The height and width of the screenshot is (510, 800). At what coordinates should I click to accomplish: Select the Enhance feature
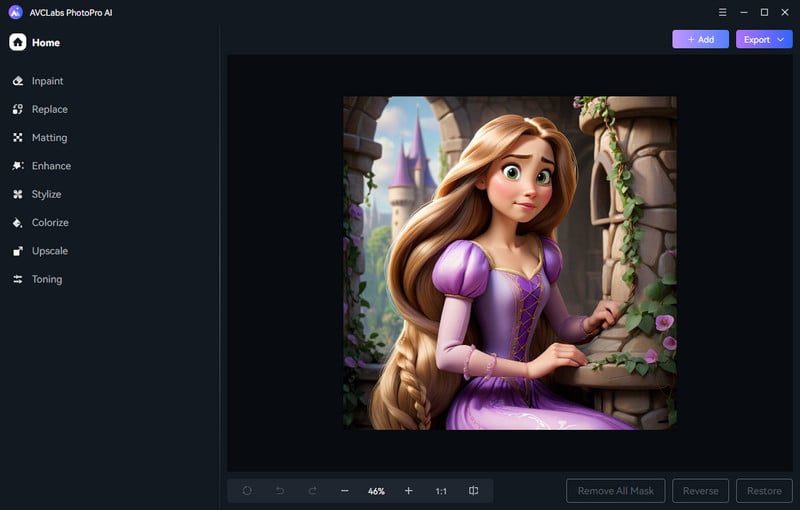click(41, 166)
